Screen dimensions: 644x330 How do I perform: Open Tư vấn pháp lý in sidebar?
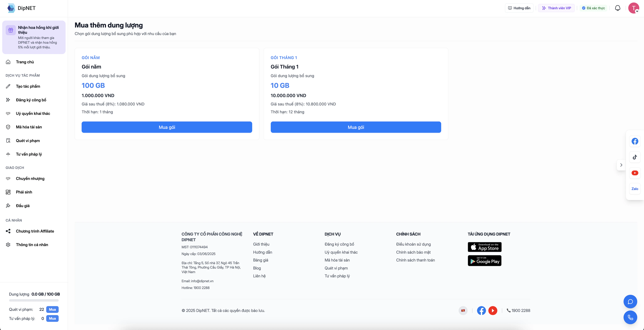(x=34, y=154)
